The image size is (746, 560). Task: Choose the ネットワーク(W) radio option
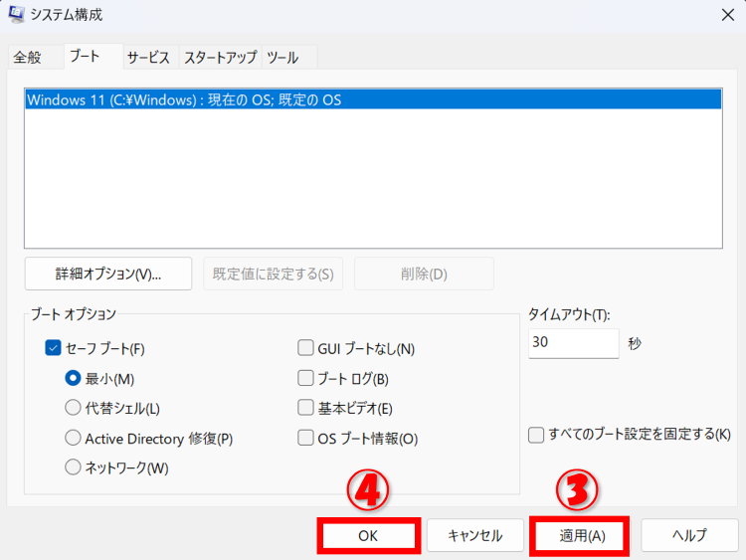[x=73, y=467]
